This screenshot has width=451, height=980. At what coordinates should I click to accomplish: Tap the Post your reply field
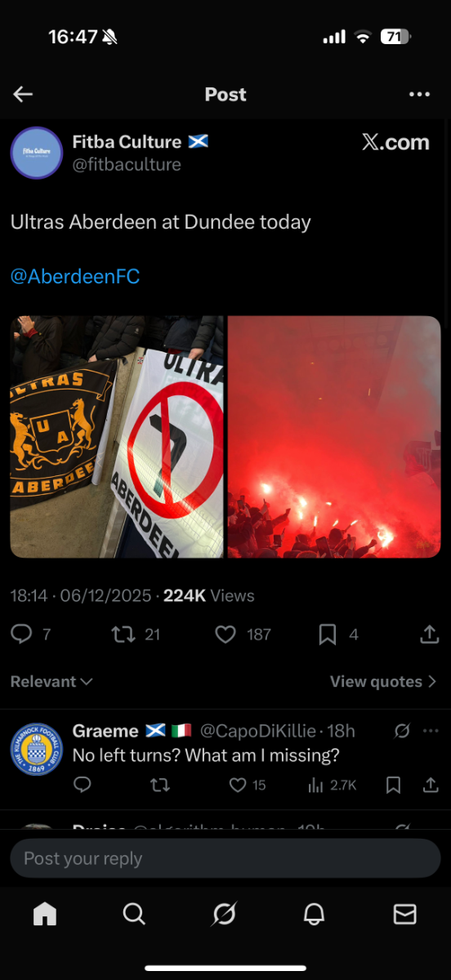225,858
